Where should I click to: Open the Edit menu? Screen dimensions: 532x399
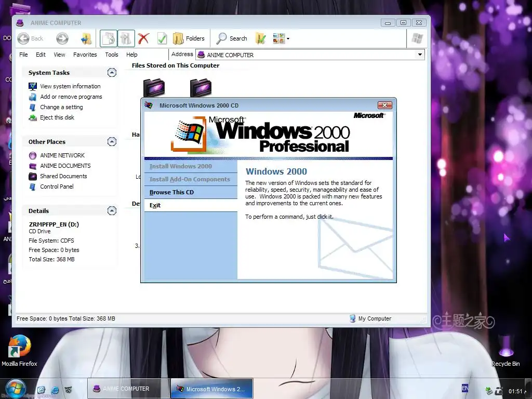[x=41, y=55]
